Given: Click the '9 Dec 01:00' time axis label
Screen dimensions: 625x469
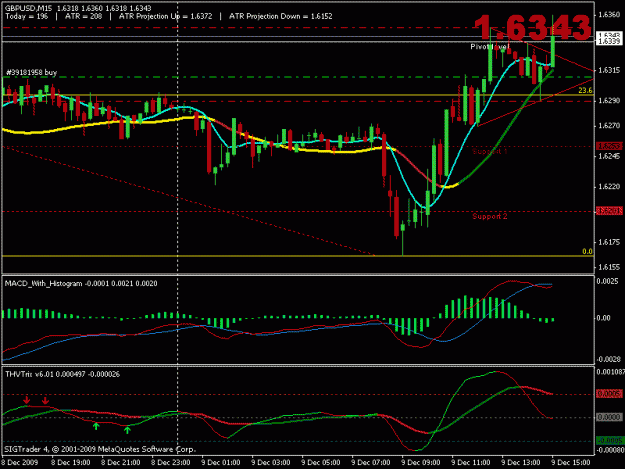Looking at the screenshot, I should (220, 462).
